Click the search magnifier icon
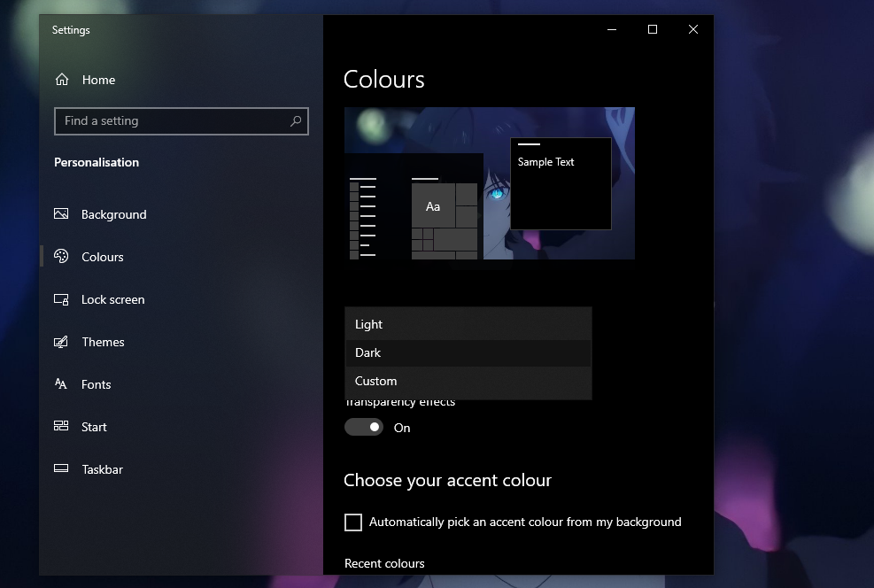The image size is (874, 588). click(x=296, y=121)
